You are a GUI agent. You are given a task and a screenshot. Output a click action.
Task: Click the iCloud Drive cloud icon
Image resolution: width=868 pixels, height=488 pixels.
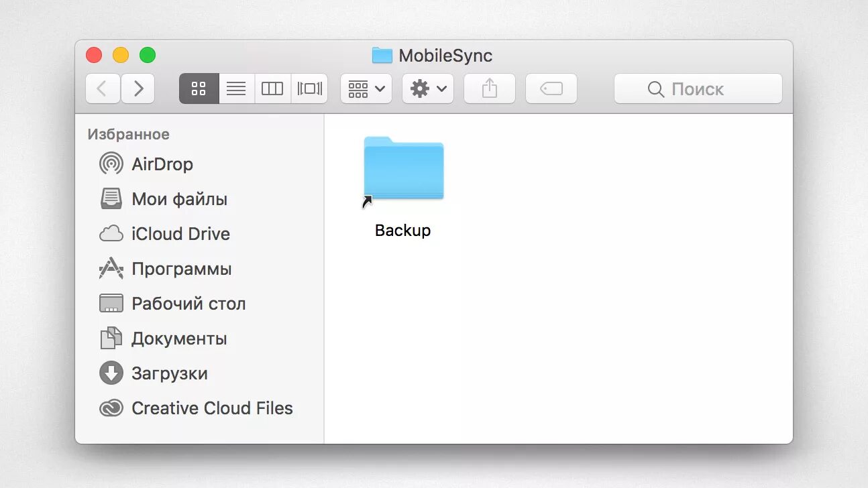[111, 234]
